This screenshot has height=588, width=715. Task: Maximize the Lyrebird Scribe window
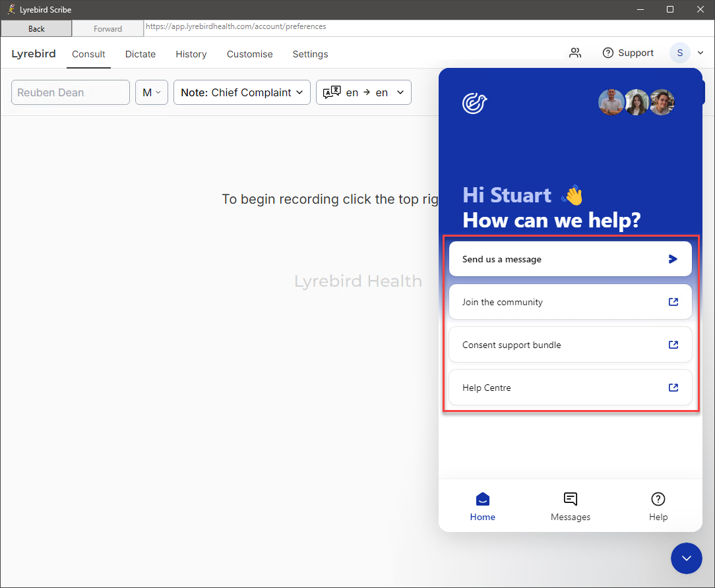(670, 9)
